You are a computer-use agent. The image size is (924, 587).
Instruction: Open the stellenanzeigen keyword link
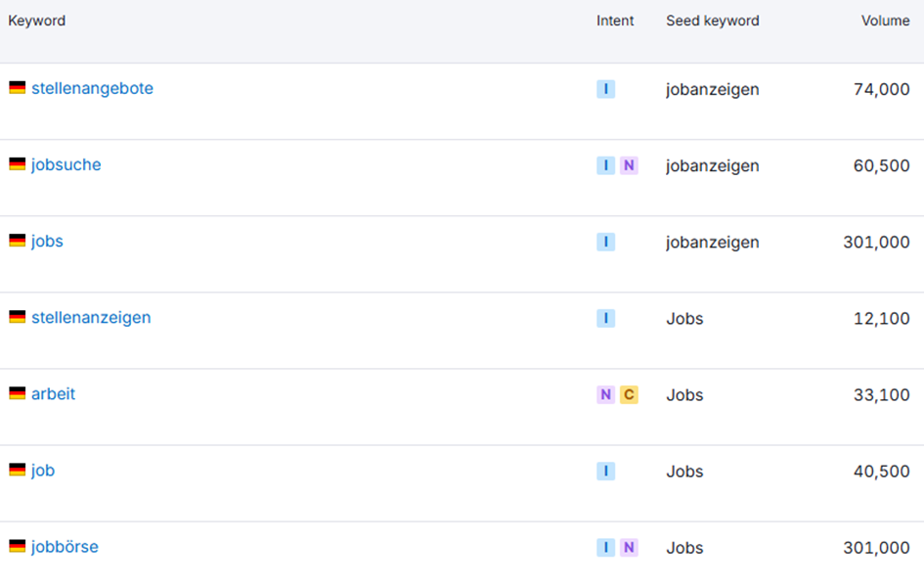91,318
